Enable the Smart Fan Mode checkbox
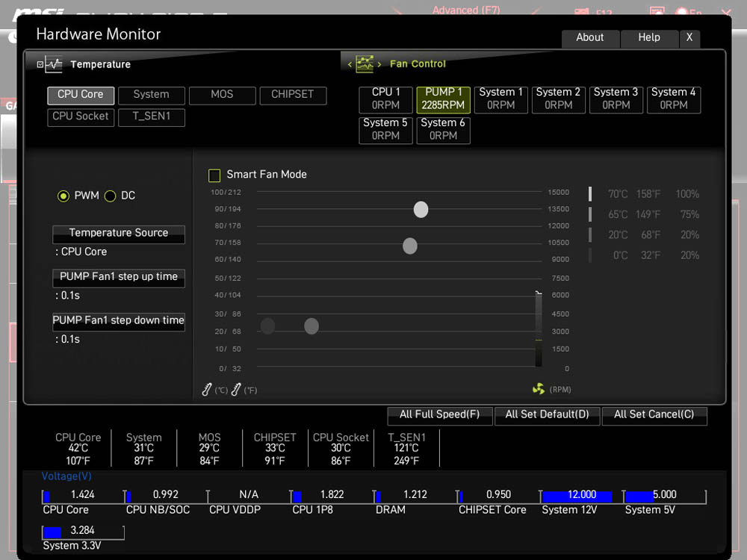Screen dimensions: 747x560 coord(214,175)
